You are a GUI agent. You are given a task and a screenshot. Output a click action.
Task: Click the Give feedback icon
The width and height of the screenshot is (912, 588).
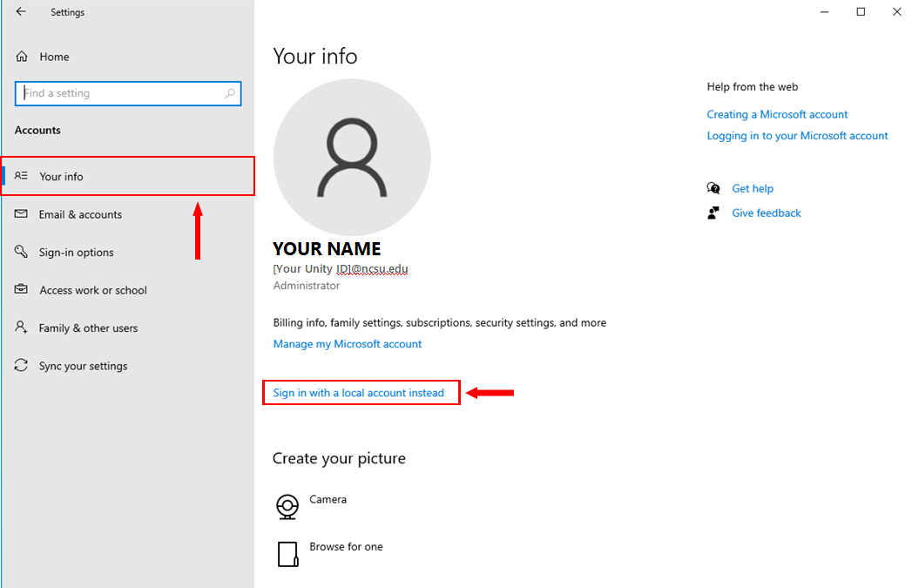(714, 213)
